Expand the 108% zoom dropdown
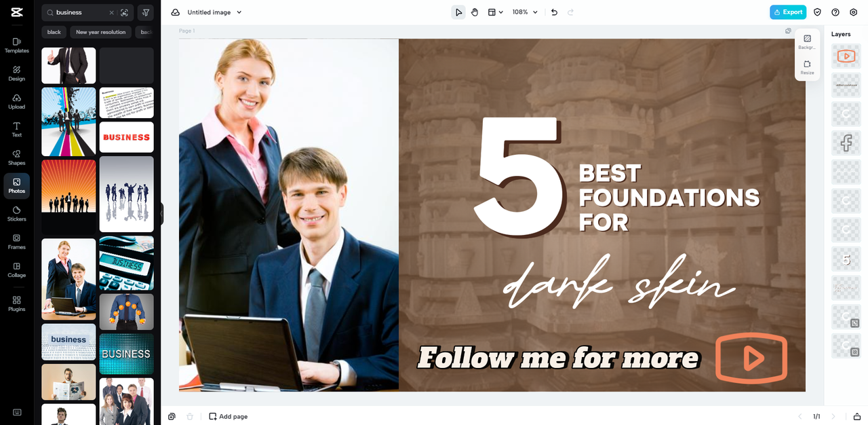The height and width of the screenshot is (425, 868). coord(526,12)
